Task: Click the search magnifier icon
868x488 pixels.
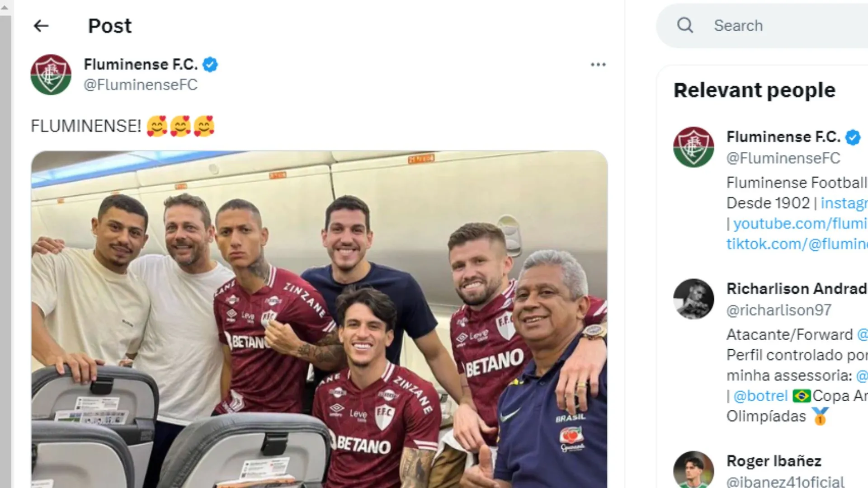Action: 685,25
